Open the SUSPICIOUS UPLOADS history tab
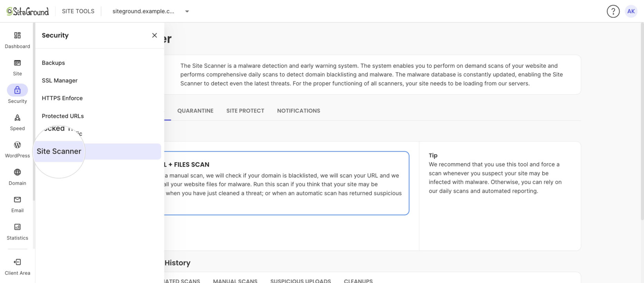This screenshot has width=644, height=283. tap(300, 281)
